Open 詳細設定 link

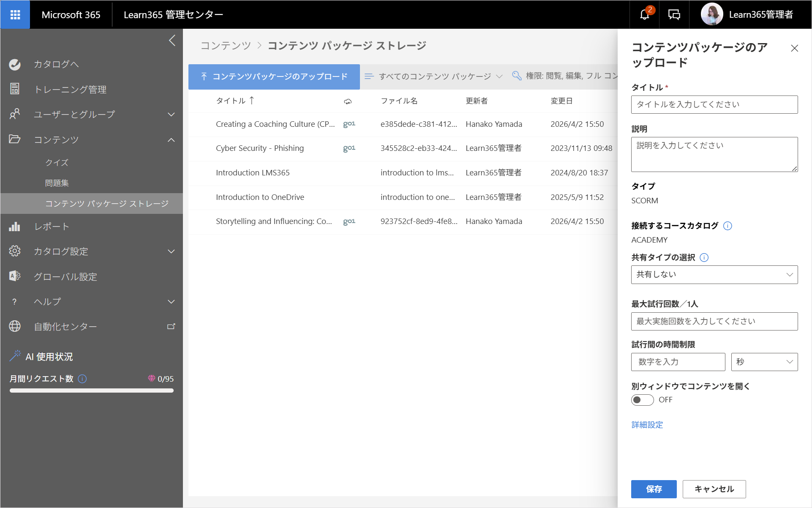[x=647, y=425]
